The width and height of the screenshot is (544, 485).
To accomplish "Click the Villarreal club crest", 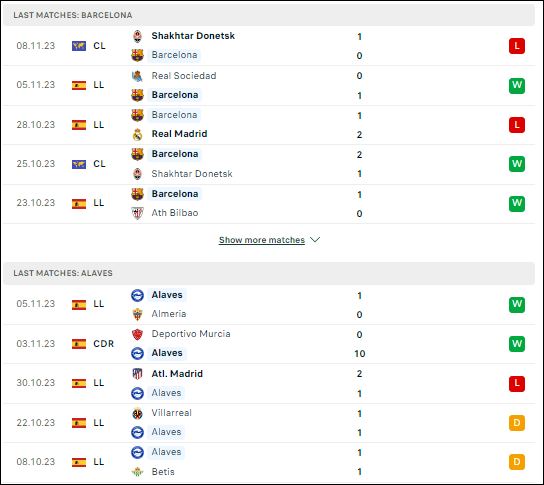I will [x=137, y=413].
